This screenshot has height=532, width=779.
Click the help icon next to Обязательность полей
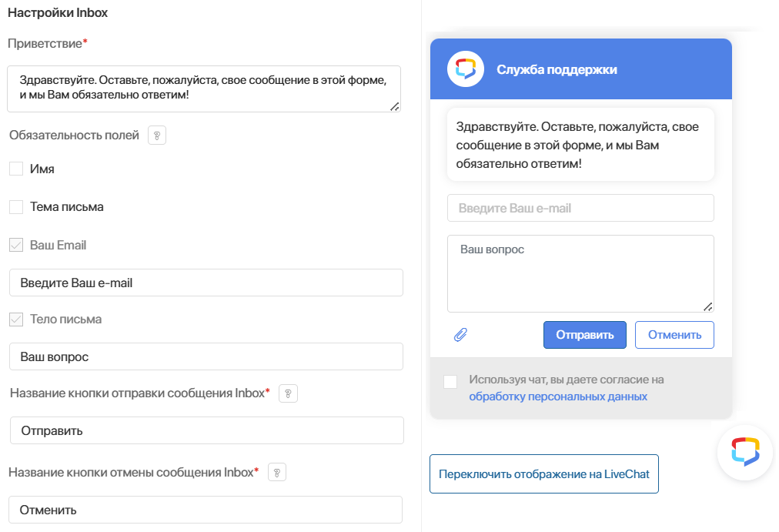tap(157, 135)
